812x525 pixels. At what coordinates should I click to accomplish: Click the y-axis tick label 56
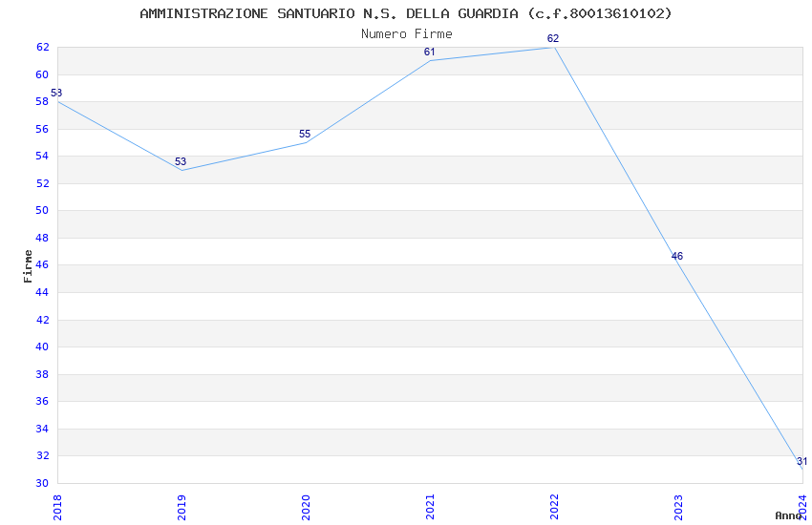tap(42, 129)
